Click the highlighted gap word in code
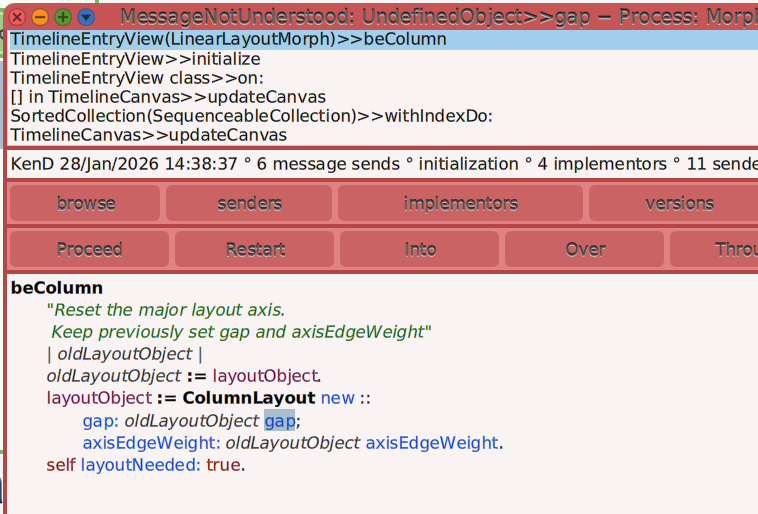 [279, 420]
